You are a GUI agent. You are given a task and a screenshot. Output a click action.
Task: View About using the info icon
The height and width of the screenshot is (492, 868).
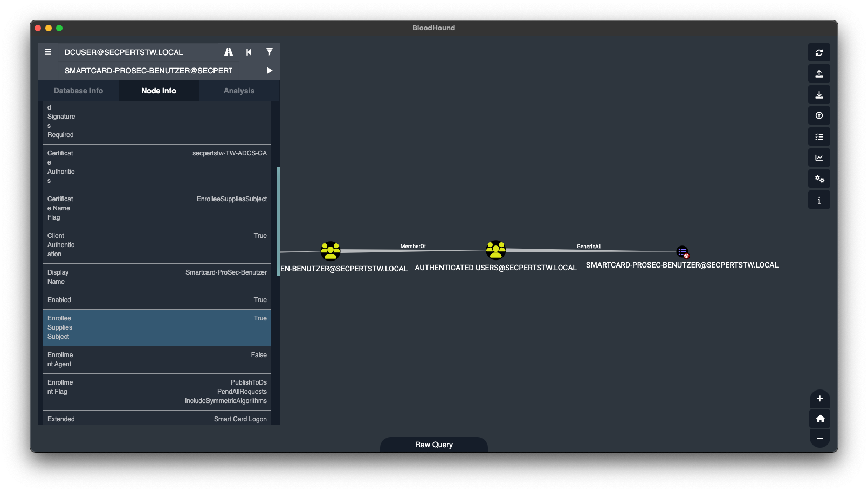(x=819, y=200)
